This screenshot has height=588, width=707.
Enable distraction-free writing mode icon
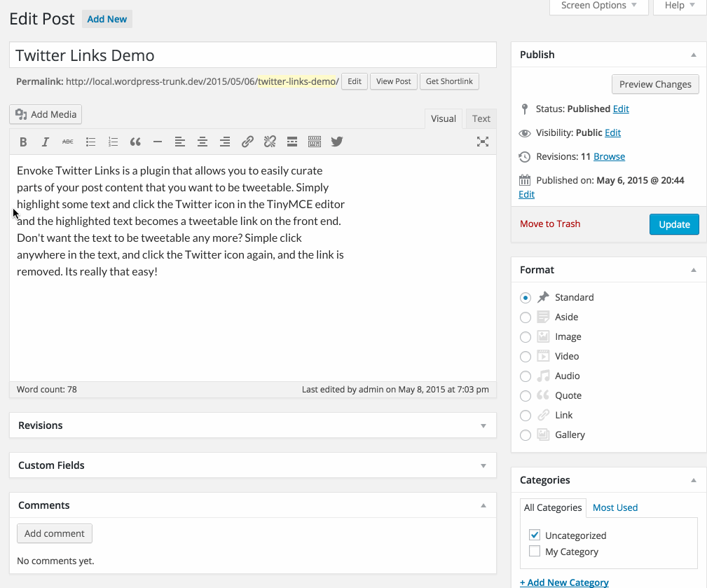483,142
